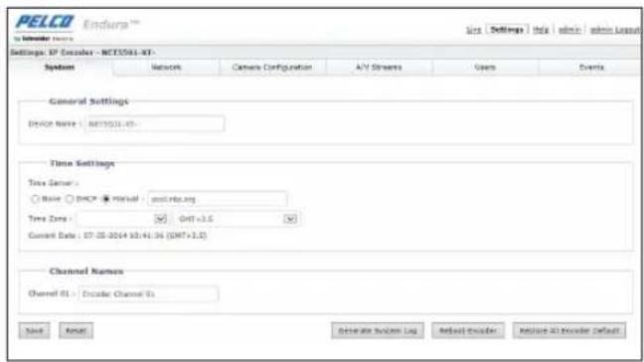Click the General Settings heading
This screenshot has width=644, height=362.
click(x=88, y=101)
